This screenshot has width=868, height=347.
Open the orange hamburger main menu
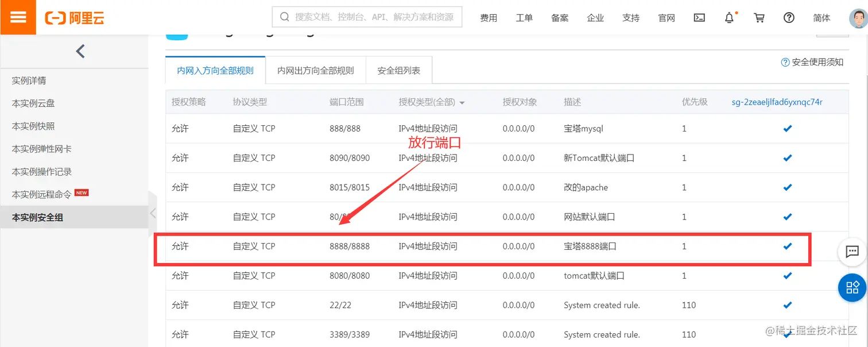coord(18,17)
